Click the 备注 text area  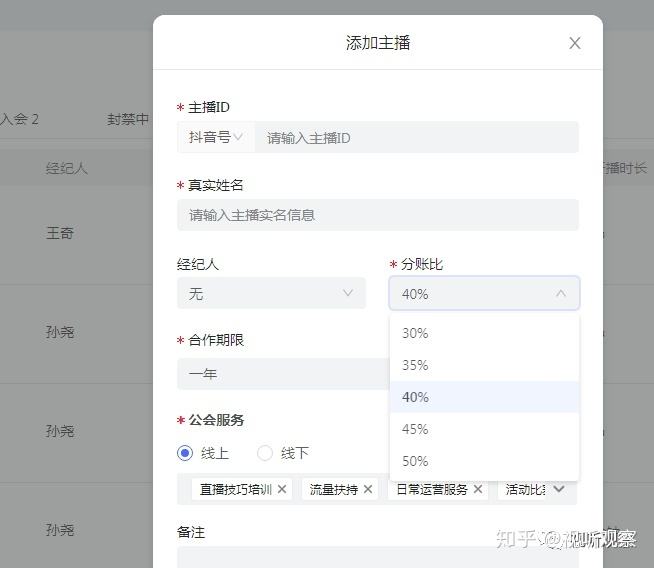(x=378, y=558)
